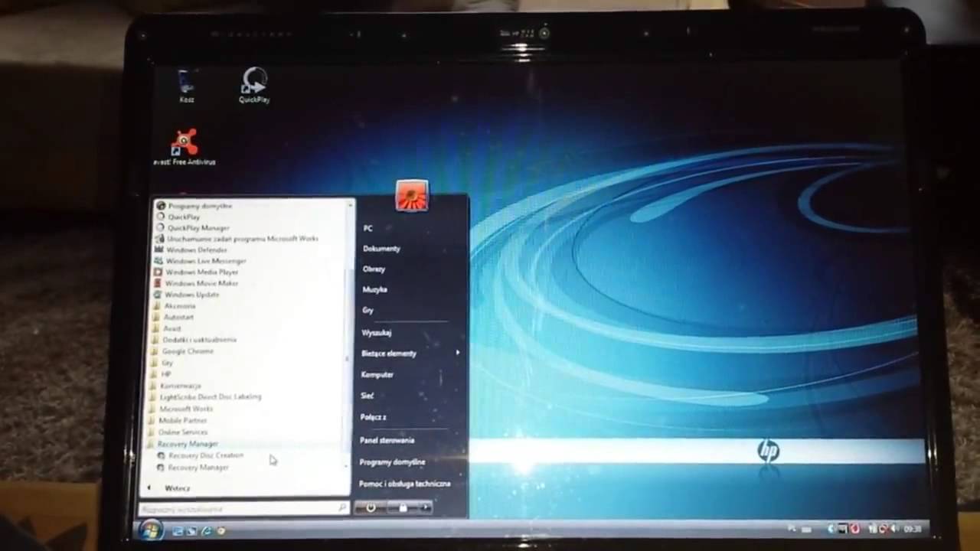This screenshot has width=980, height=551.
Task: Open Pomoc i obsługa techniczna
Action: [404, 484]
